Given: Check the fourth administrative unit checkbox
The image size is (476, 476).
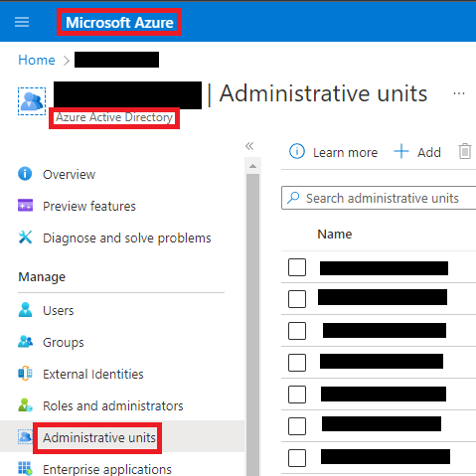Looking at the screenshot, I should (x=297, y=363).
